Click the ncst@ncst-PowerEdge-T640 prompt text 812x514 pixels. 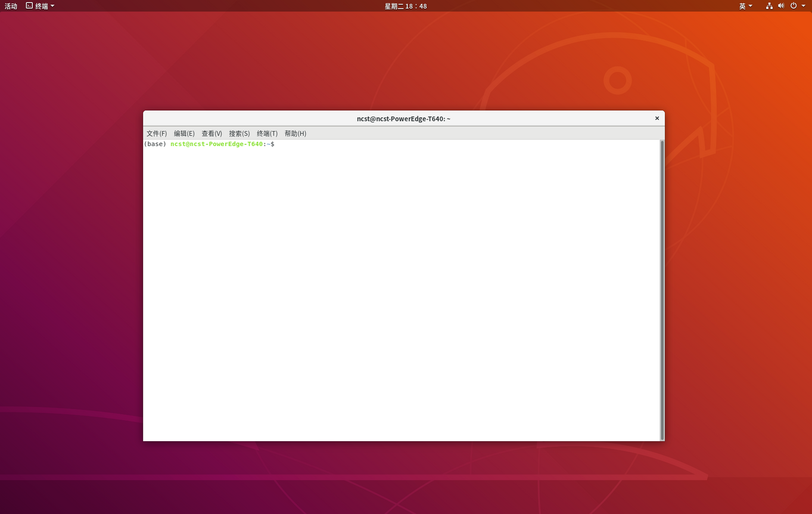coord(216,144)
